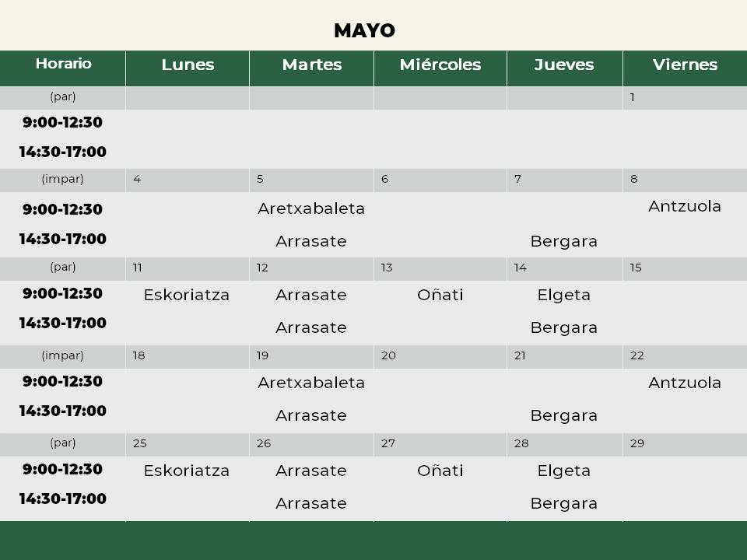Click Elgeta entry on Thursday the 14th
Screen dimensions: 747x560
click(x=564, y=295)
